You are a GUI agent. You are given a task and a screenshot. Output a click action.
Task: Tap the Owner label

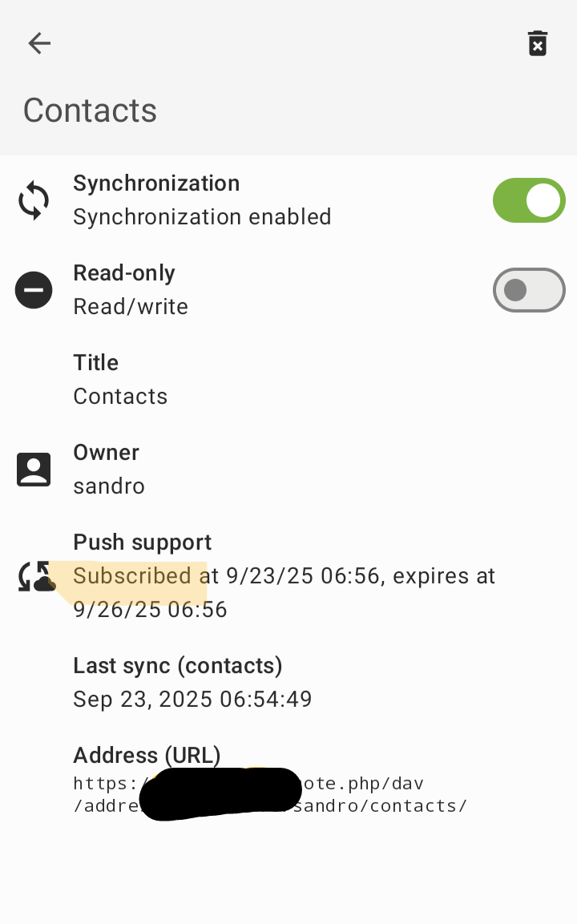tap(106, 453)
